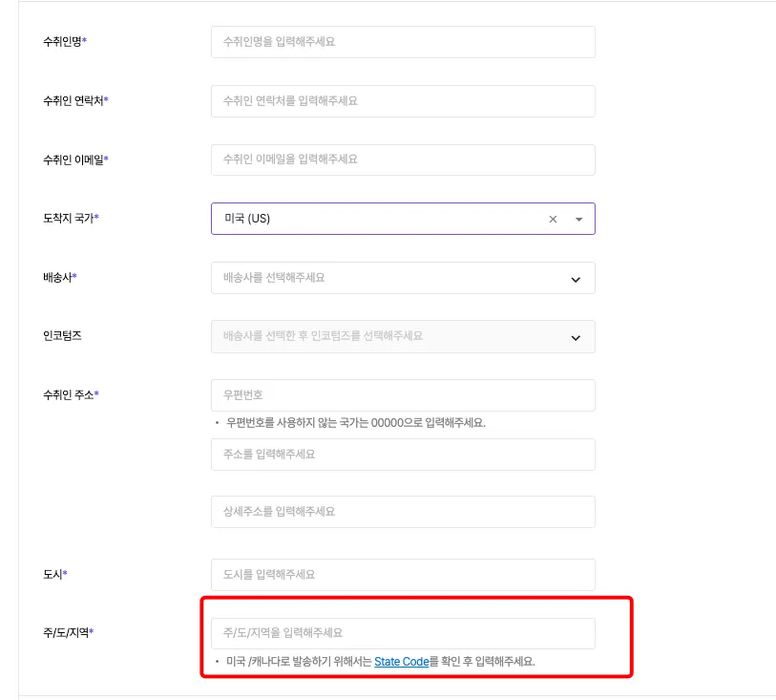Click the 우편번호 postal code field
The width and height of the screenshot is (776, 700).
pos(403,394)
